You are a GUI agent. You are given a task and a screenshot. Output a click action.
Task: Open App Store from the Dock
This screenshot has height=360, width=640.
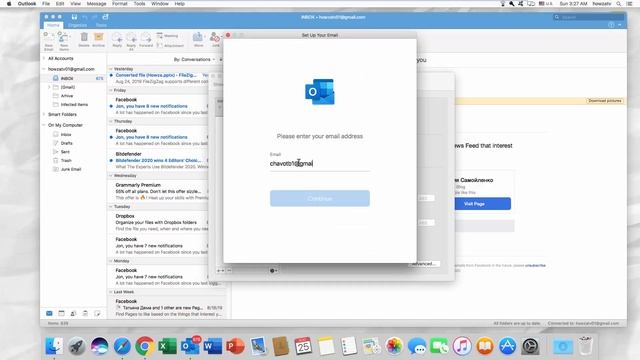tap(507, 346)
